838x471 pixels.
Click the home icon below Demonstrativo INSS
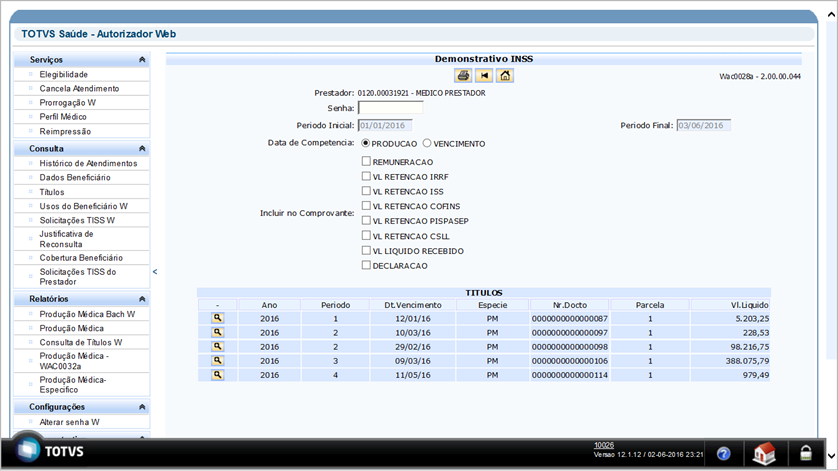pos(505,76)
